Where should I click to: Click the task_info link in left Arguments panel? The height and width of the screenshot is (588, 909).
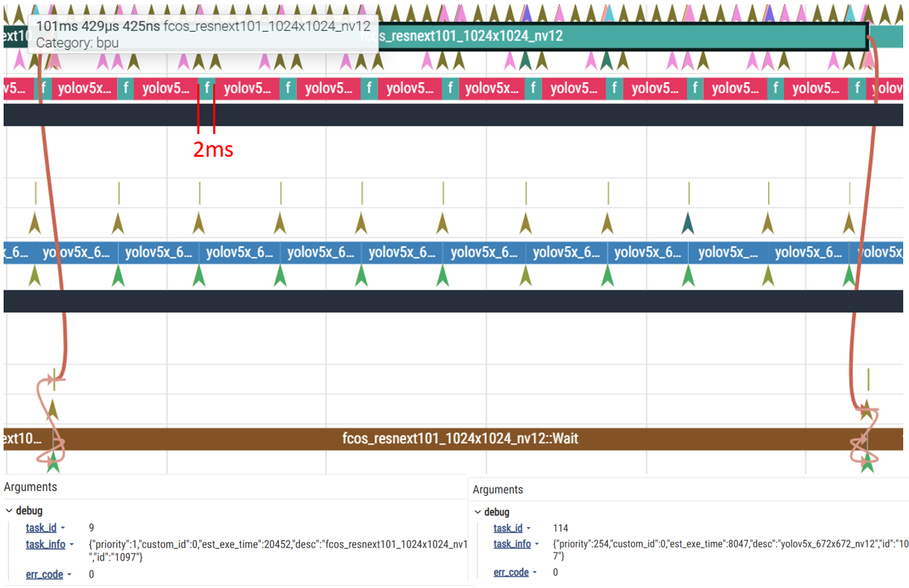(x=45, y=545)
